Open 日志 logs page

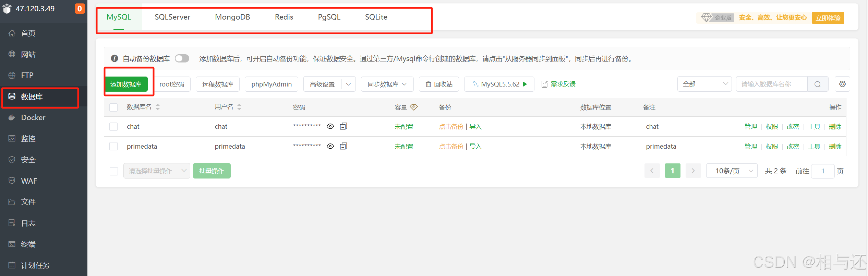coord(28,223)
